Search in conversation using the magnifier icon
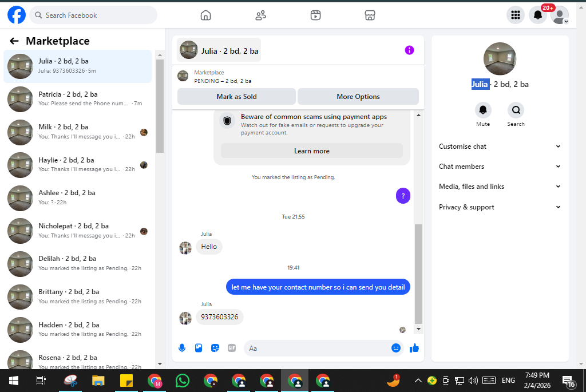This screenshot has width=586, height=392. click(516, 110)
